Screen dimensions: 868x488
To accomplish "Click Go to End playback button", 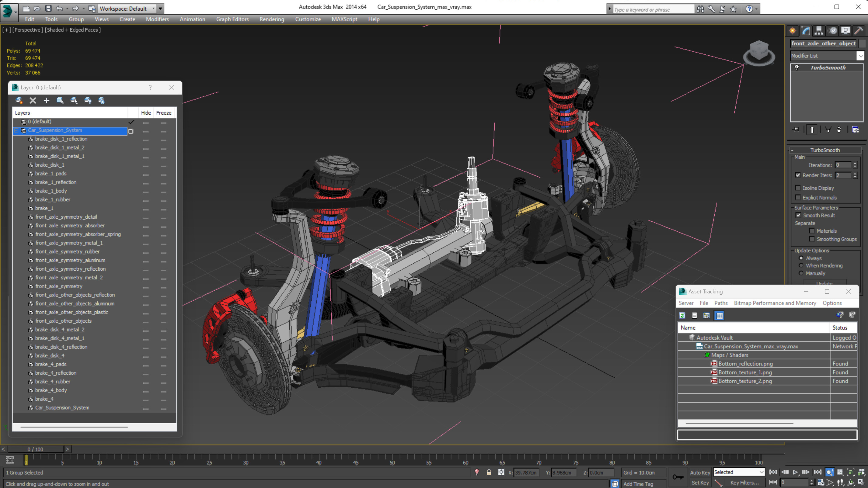I will pos(817,472).
